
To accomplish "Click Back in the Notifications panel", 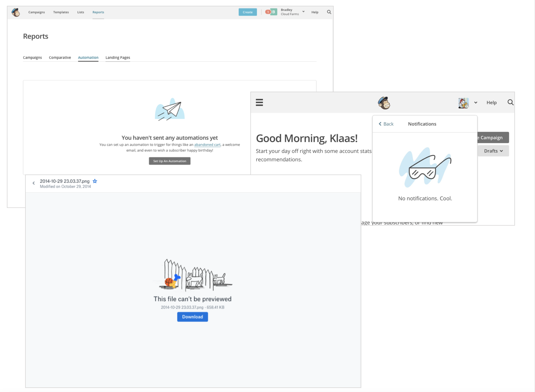I will tap(386, 124).
